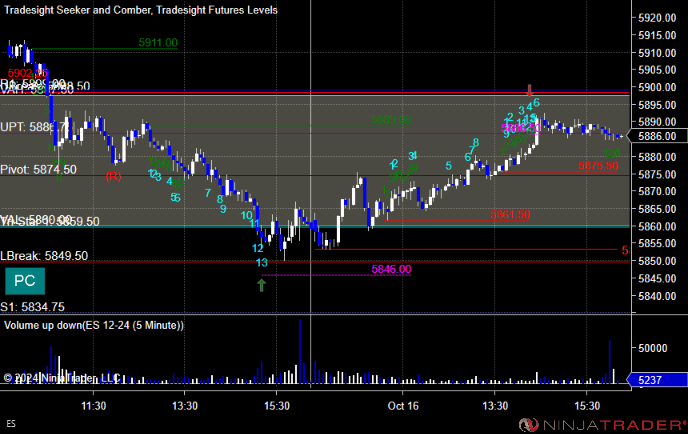
Task: Click the red 5902.25 price label
Action: click(x=27, y=73)
